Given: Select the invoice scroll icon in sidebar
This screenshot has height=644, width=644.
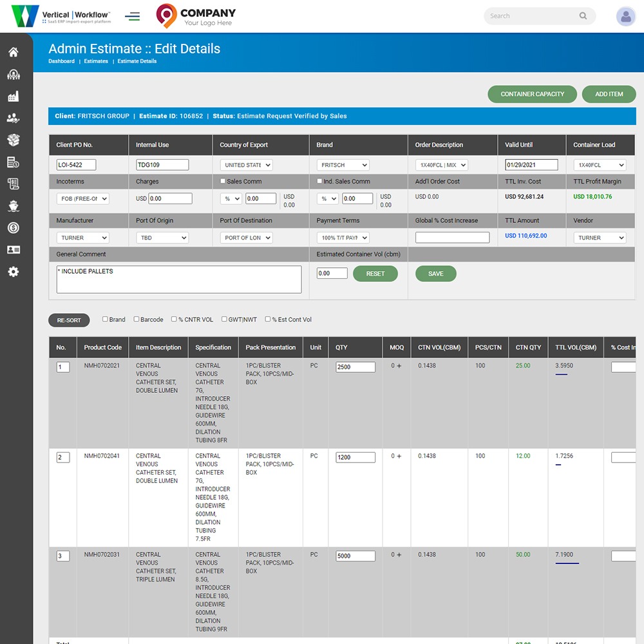Looking at the screenshot, I should (x=14, y=184).
